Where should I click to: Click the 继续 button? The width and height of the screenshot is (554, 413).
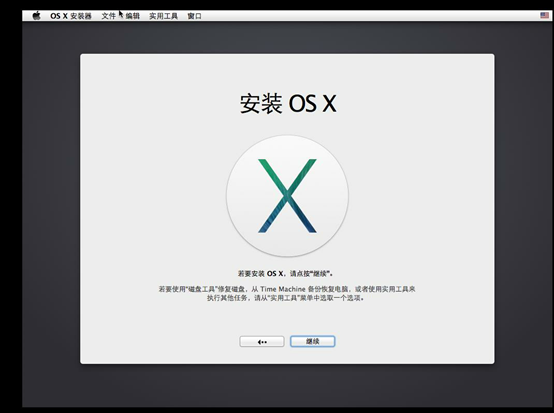(x=313, y=341)
